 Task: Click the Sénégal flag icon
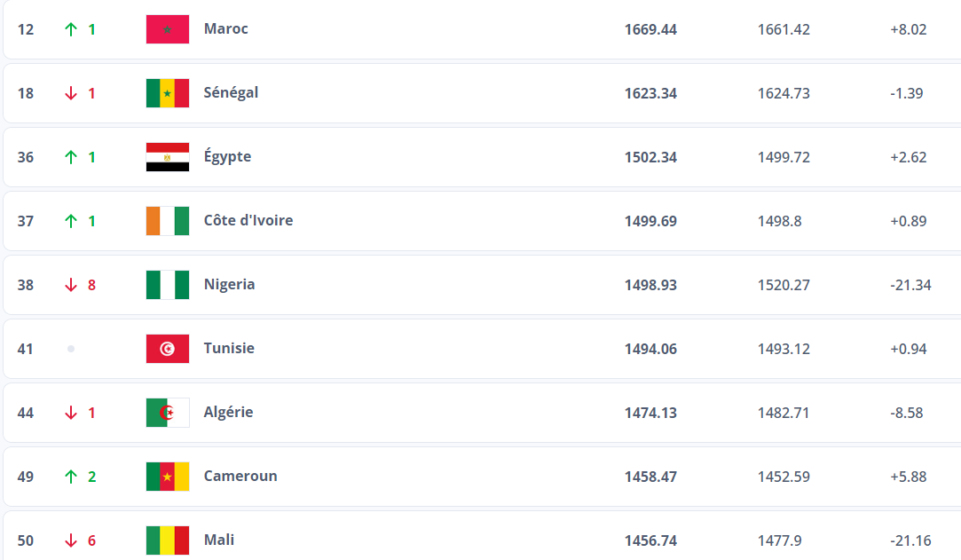(167, 93)
